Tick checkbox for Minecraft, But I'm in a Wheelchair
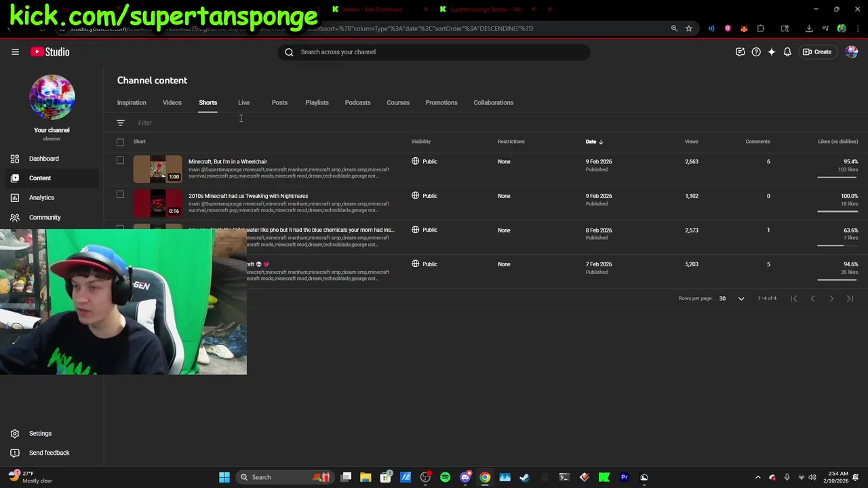The image size is (868, 488). tap(120, 161)
